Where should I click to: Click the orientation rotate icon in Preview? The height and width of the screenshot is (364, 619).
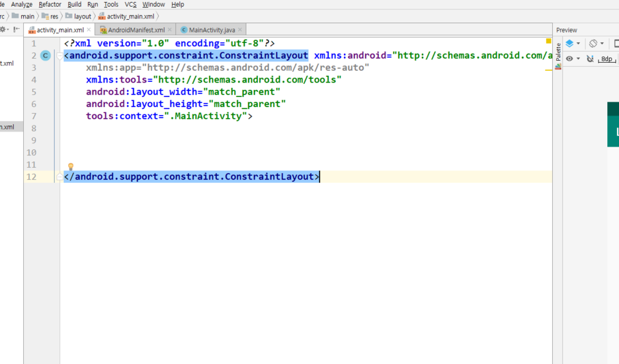(x=593, y=44)
